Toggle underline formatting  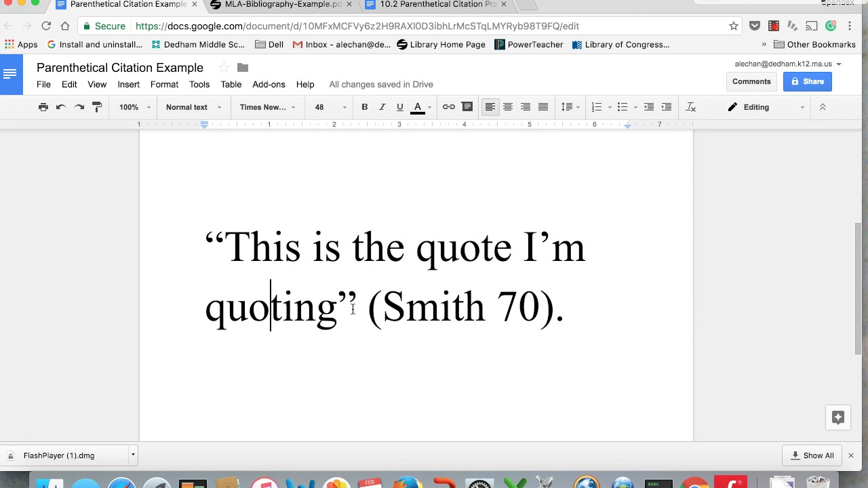(400, 107)
